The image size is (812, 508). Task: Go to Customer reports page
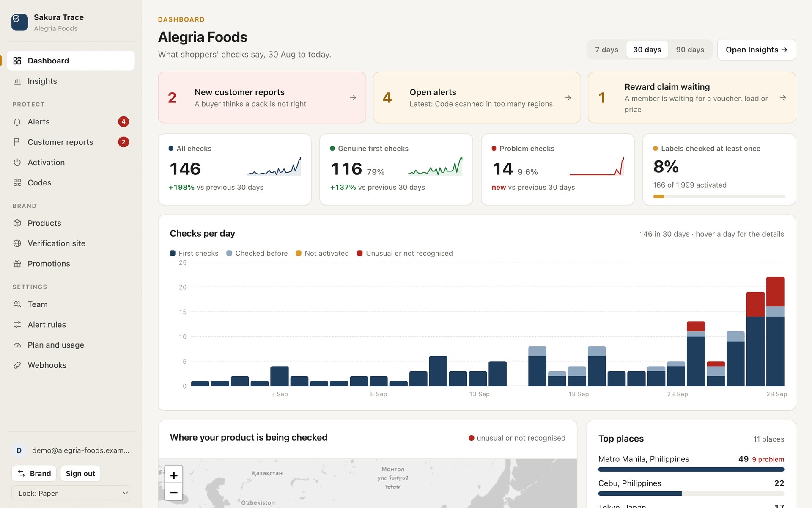71,142
